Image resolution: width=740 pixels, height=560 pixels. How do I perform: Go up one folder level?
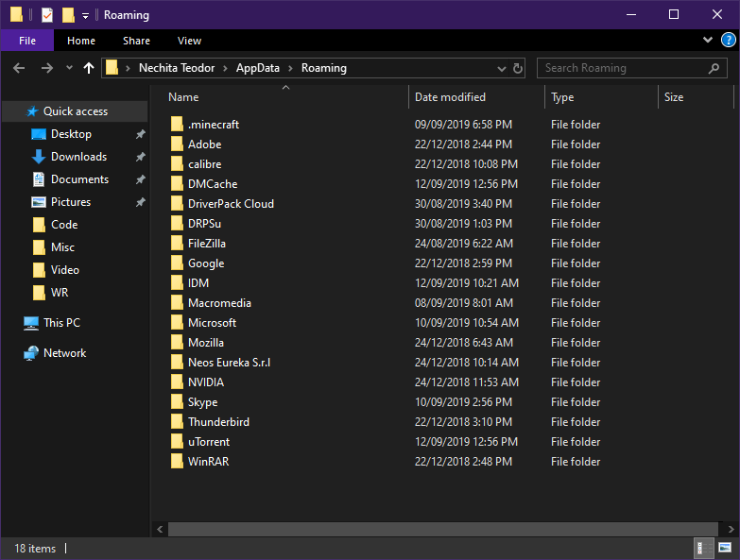coord(89,68)
